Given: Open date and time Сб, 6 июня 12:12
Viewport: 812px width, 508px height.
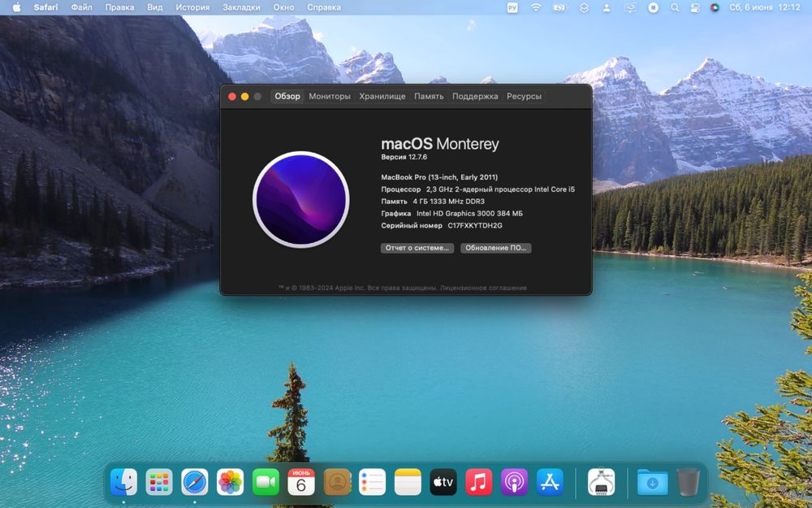Looking at the screenshot, I should [x=764, y=7].
